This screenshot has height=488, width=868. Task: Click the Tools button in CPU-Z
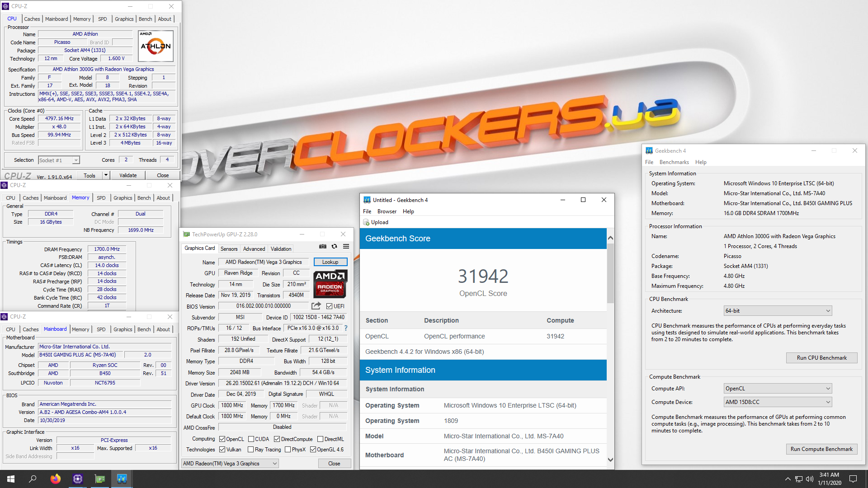click(x=90, y=175)
